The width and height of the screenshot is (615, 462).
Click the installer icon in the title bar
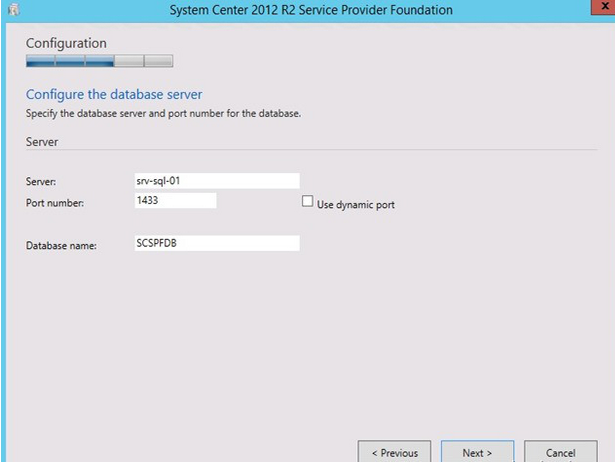(x=14, y=9)
